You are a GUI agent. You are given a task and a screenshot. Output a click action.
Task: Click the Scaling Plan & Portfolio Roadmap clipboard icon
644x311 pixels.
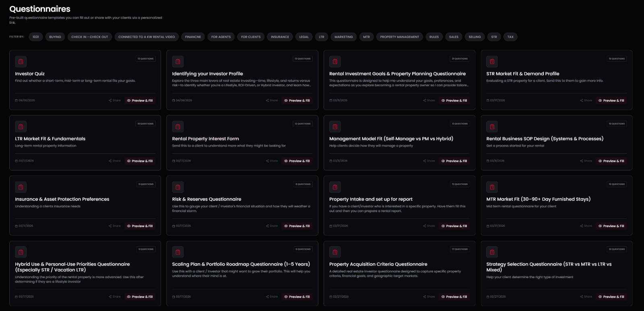point(178,252)
